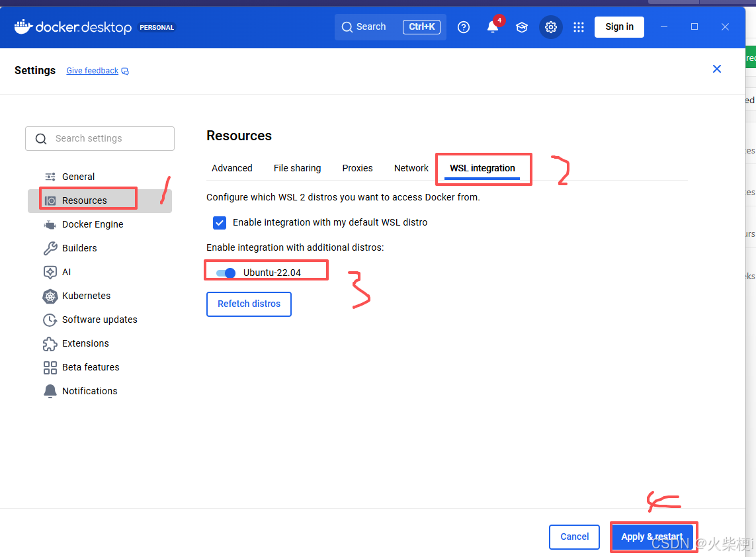Click the Docker Engine icon in sidebar
The height and width of the screenshot is (557, 756).
pos(50,224)
